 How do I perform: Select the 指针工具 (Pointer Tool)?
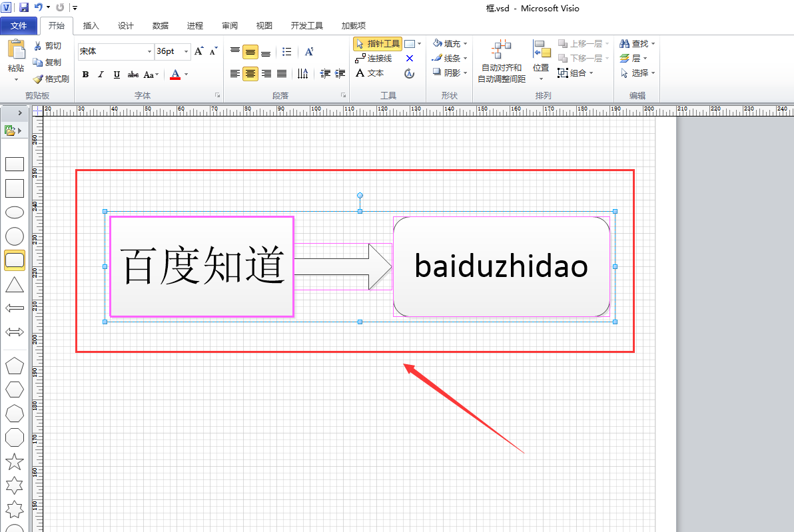pyautogui.click(x=378, y=44)
